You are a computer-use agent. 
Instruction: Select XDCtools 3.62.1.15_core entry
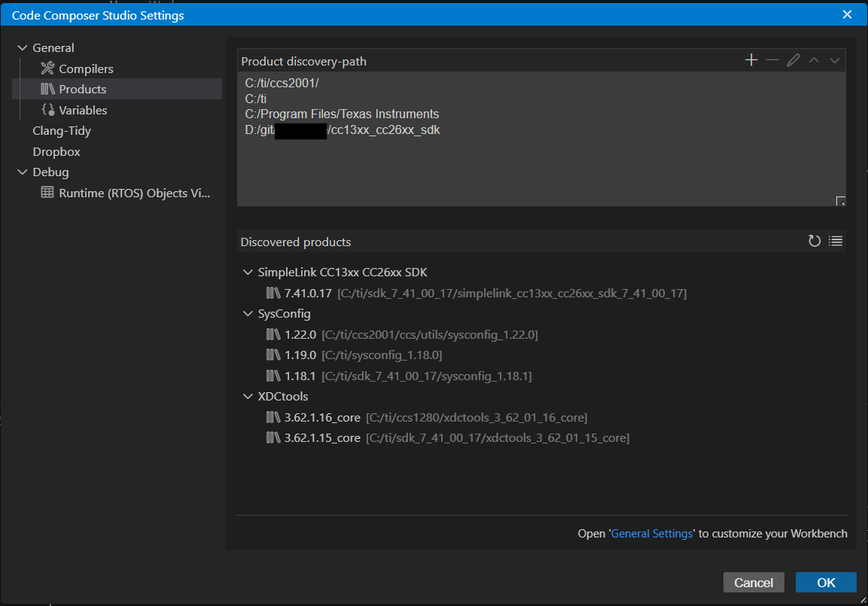(x=447, y=438)
